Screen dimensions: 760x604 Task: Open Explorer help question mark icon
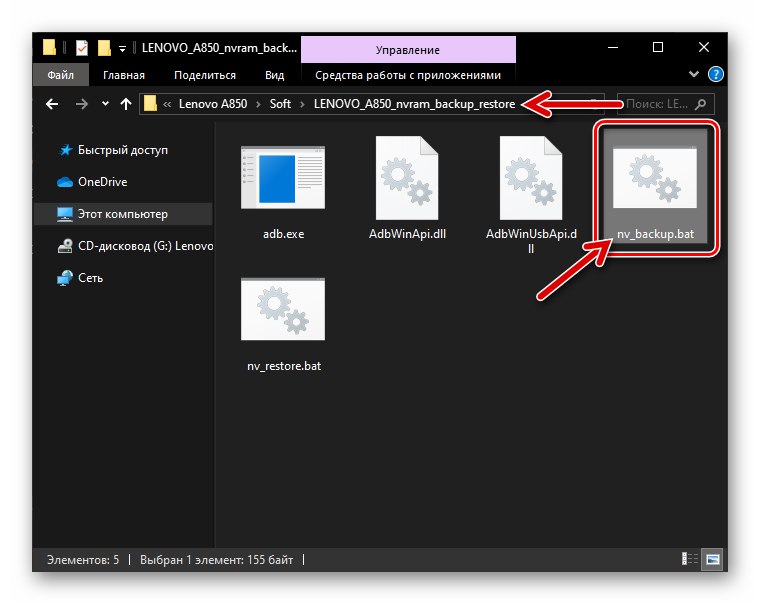716,74
